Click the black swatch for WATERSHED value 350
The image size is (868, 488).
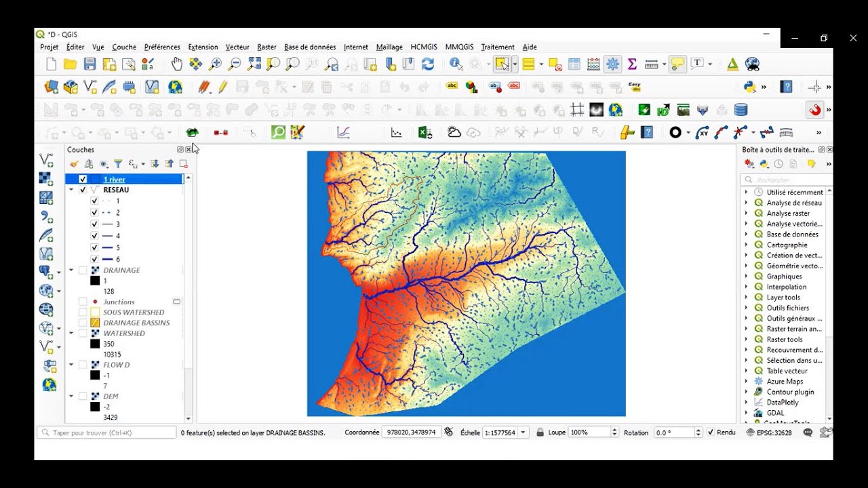[95, 344]
